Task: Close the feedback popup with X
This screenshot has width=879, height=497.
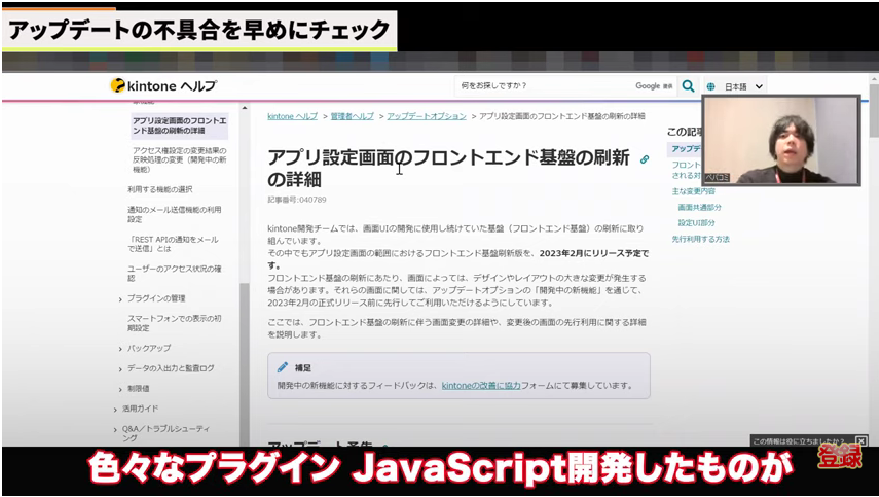Action: [x=861, y=441]
